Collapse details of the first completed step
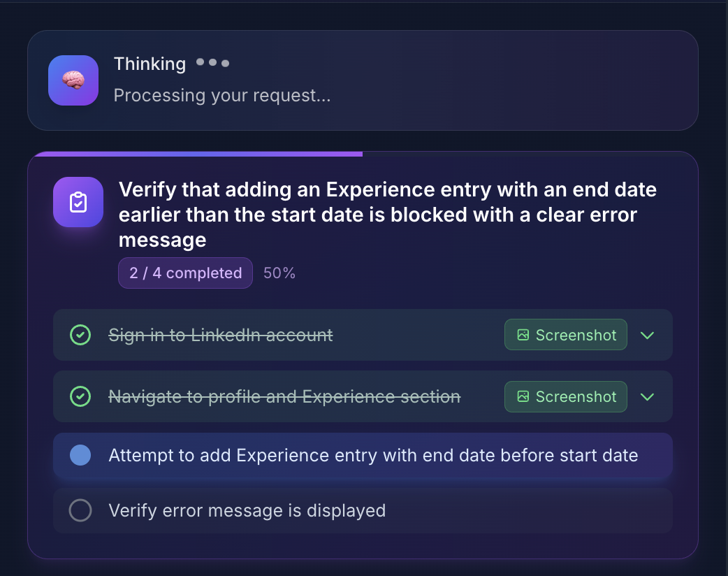The width and height of the screenshot is (728, 576). pos(647,335)
